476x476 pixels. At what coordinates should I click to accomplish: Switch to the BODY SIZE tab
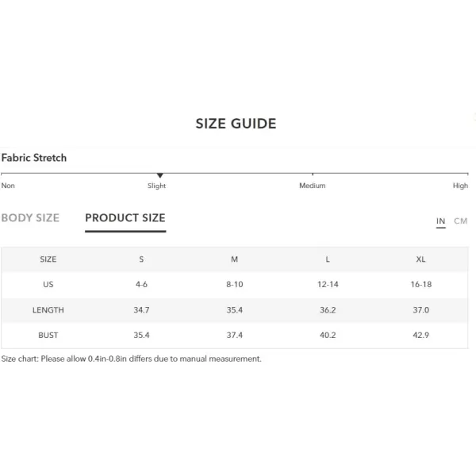(x=30, y=218)
